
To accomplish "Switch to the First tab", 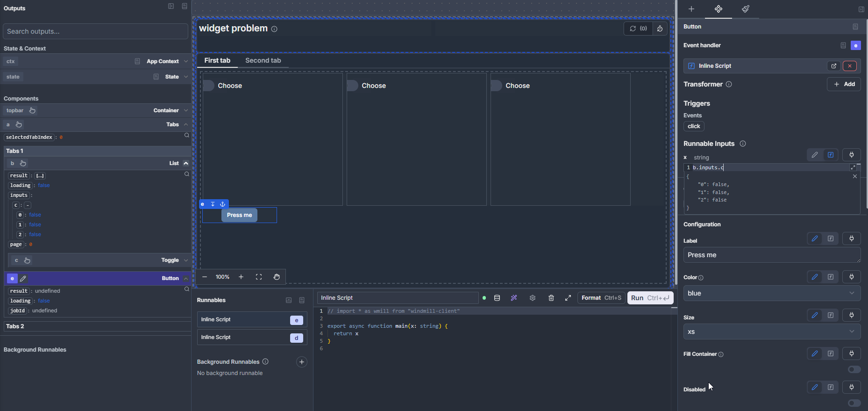I will 217,60.
